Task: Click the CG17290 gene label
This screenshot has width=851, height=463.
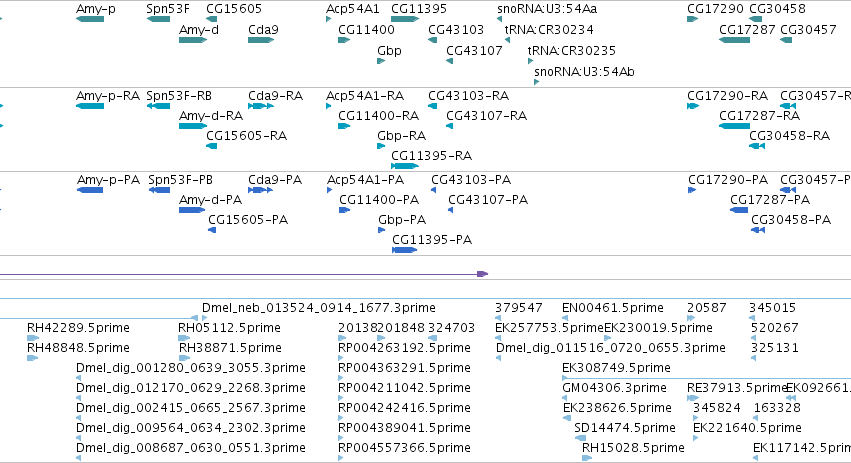Action: [715, 9]
